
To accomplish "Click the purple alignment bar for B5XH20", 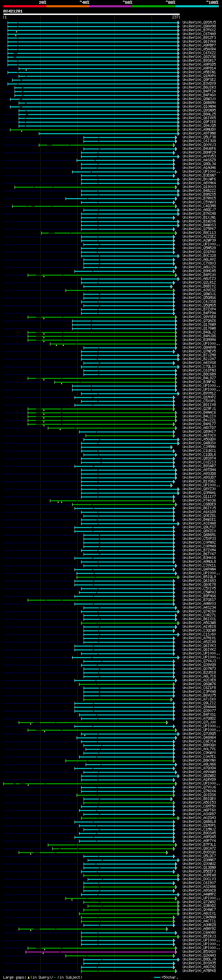I will (x=101, y=952).
